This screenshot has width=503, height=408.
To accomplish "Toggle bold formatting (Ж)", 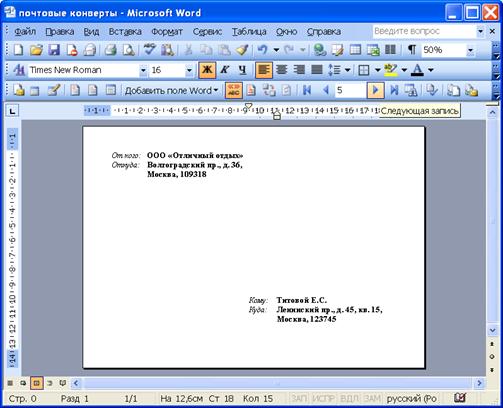I will [x=207, y=70].
